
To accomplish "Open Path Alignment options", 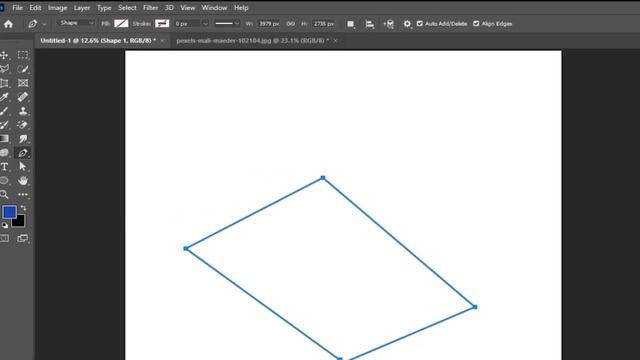I will coord(370,24).
